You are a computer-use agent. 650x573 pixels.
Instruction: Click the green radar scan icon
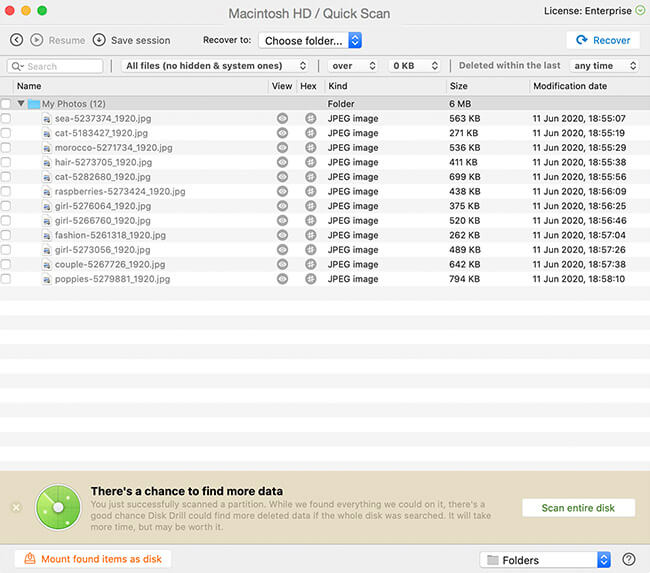[x=58, y=507]
